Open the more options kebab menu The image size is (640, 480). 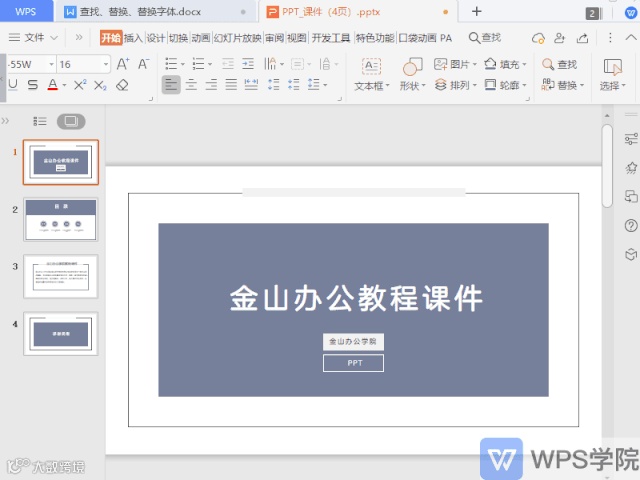(610, 38)
